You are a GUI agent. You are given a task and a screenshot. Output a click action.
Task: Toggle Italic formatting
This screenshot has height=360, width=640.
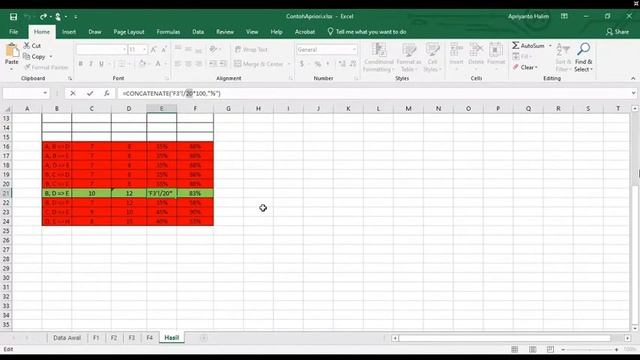click(x=91, y=64)
